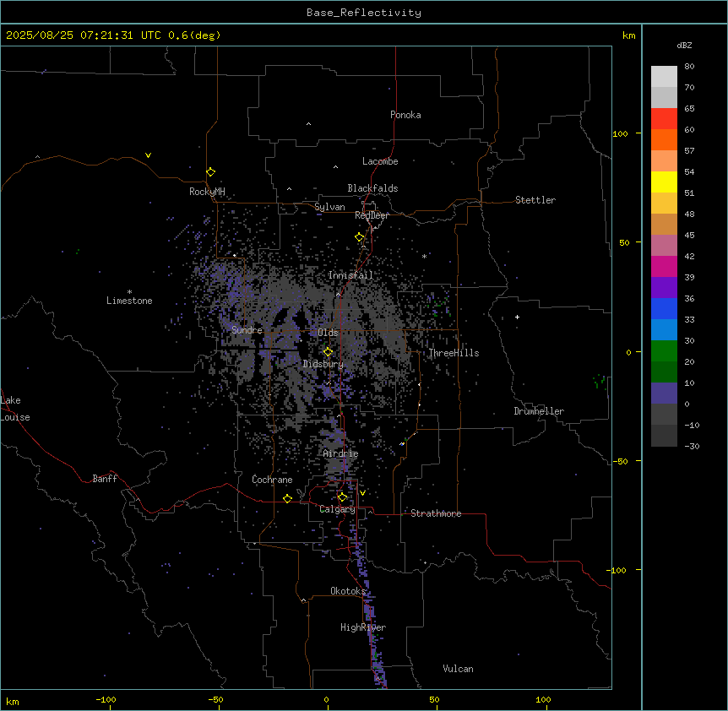Image resolution: width=728 pixels, height=711 pixels.
Task: Click the yellow diamond marker above RockyMH
Action: 210,172
